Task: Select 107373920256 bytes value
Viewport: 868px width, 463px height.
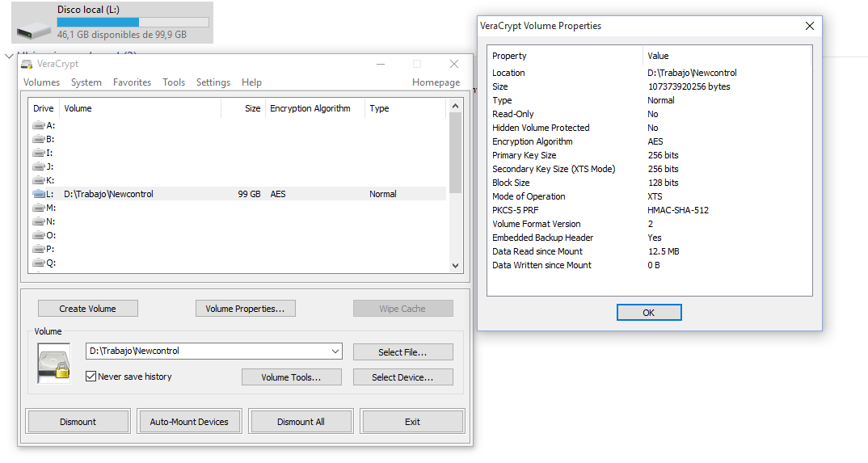Action: point(689,86)
